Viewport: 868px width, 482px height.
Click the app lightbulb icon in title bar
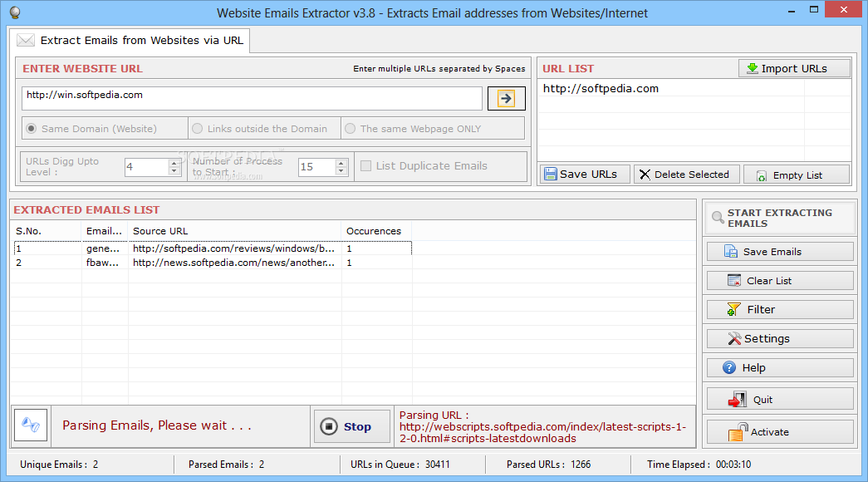click(15, 12)
